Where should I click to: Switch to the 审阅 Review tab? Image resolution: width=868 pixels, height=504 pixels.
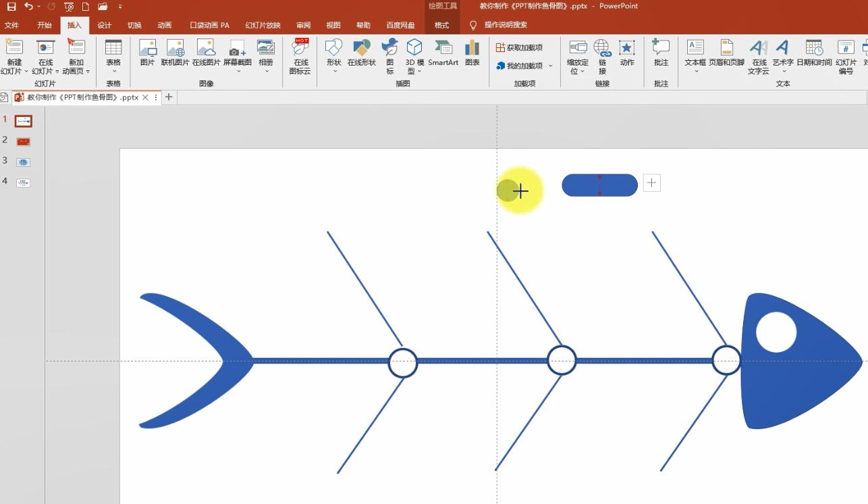coord(303,25)
